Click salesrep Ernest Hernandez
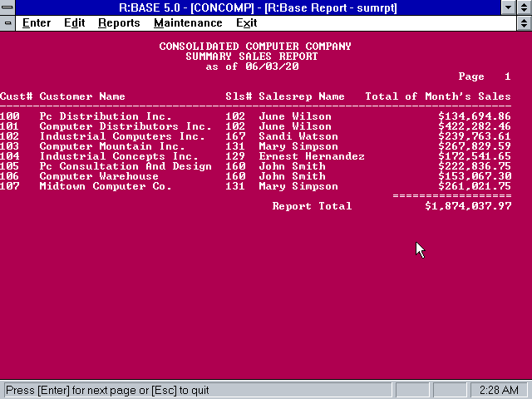This screenshot has width=532, height=399. point(312,156)
